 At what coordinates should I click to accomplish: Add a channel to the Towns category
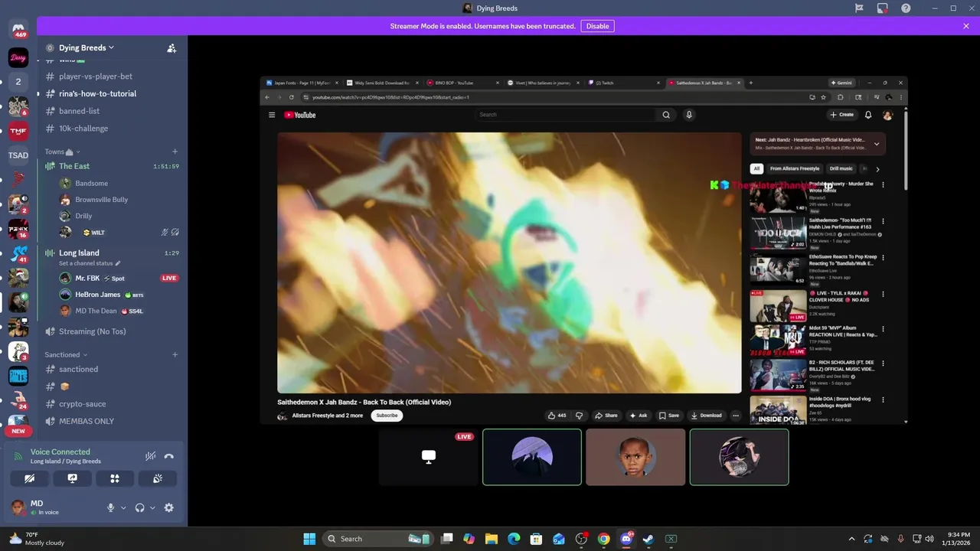coord(175,152)
